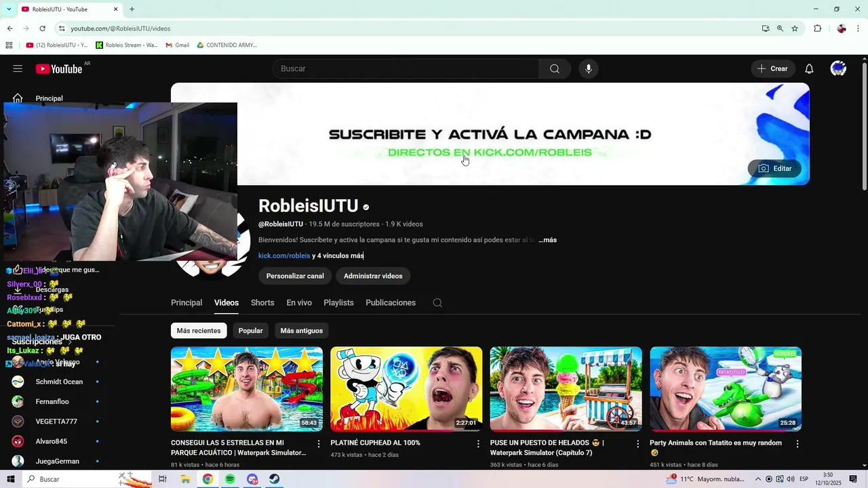The image size is (868, 488).
Task: Open the Gmail bookmark
Action: coord(177,45)
